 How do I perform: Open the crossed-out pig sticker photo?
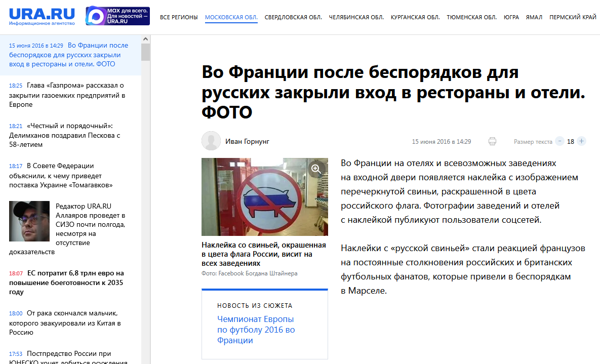tap(265, 197)
